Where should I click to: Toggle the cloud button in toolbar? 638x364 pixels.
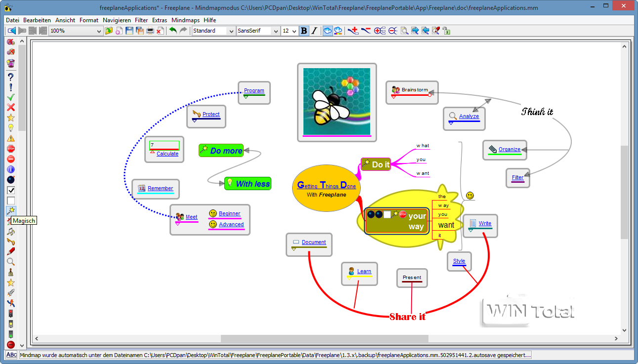pyautogui.click(x=328, y=31)
